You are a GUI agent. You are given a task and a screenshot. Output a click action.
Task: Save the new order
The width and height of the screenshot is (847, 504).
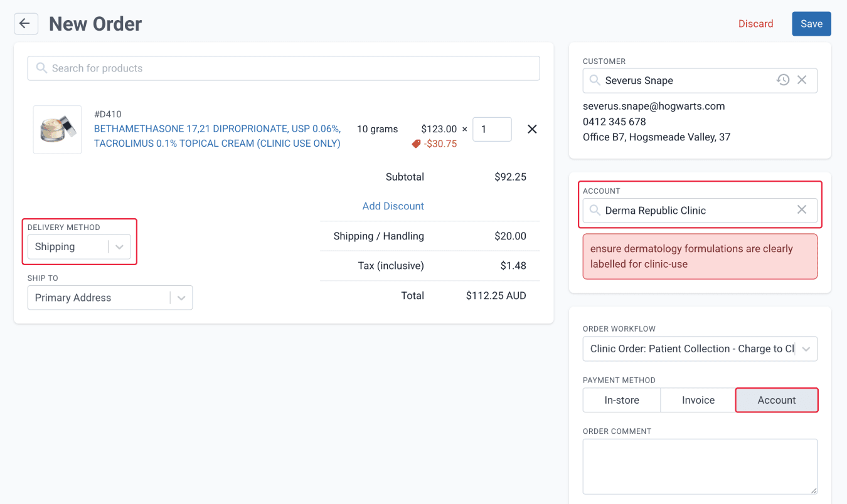[x=811, y=24]
